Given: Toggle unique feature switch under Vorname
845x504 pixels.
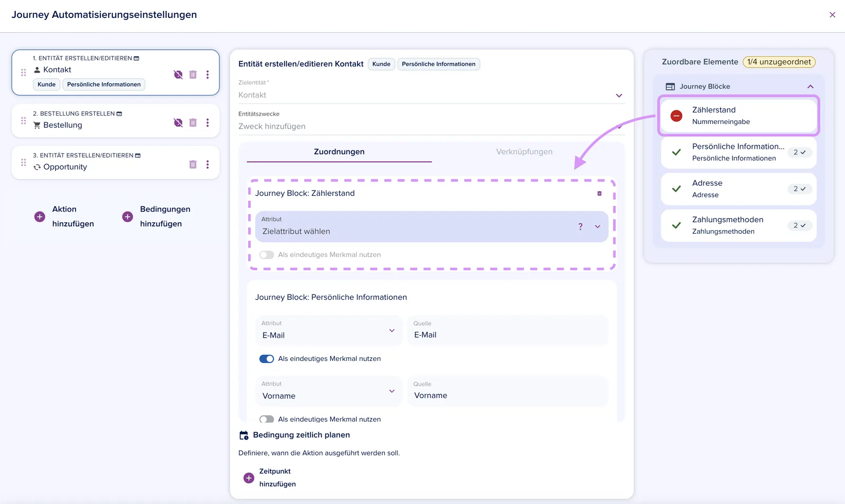Looking at the screenshot, I should click(267, 420).
